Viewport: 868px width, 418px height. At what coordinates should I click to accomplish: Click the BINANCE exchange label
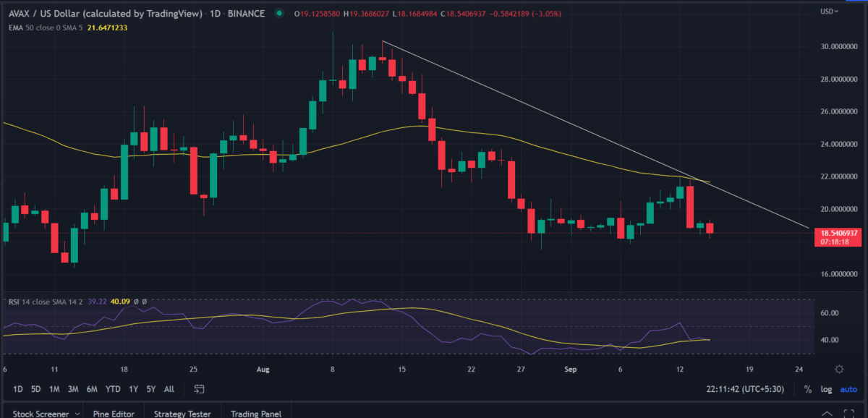click(246, 12)
